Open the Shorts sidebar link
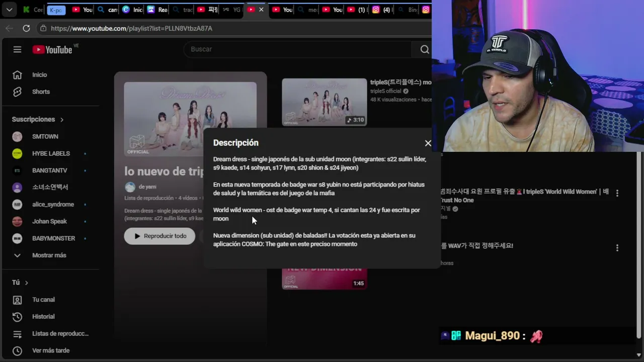644x362 pixels. 41,92
